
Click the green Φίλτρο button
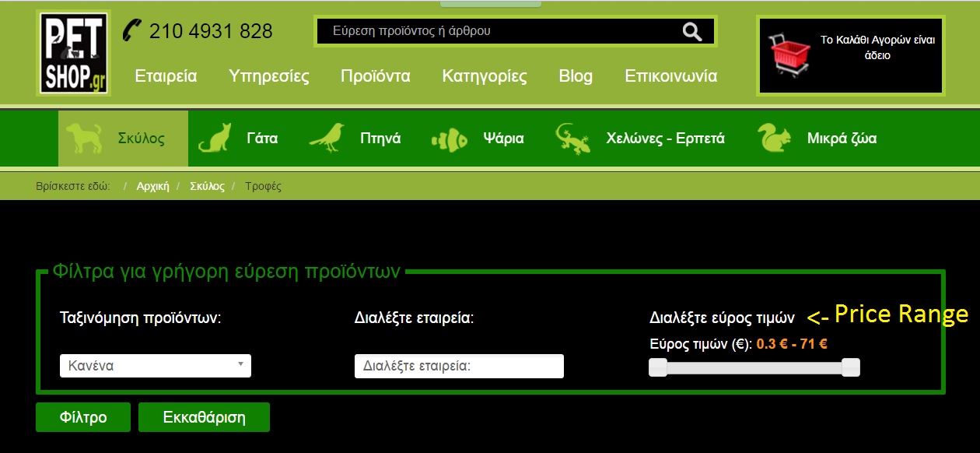click(83, 417)
